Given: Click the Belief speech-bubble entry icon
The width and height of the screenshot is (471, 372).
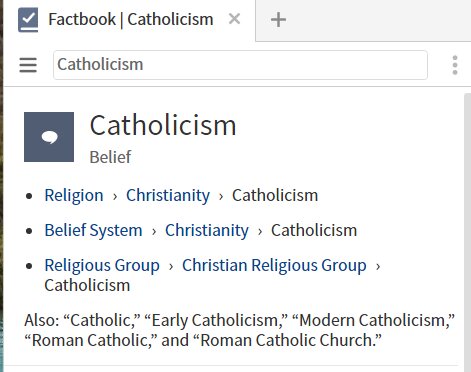Looking at the screenshot, I should pos(49,137).
